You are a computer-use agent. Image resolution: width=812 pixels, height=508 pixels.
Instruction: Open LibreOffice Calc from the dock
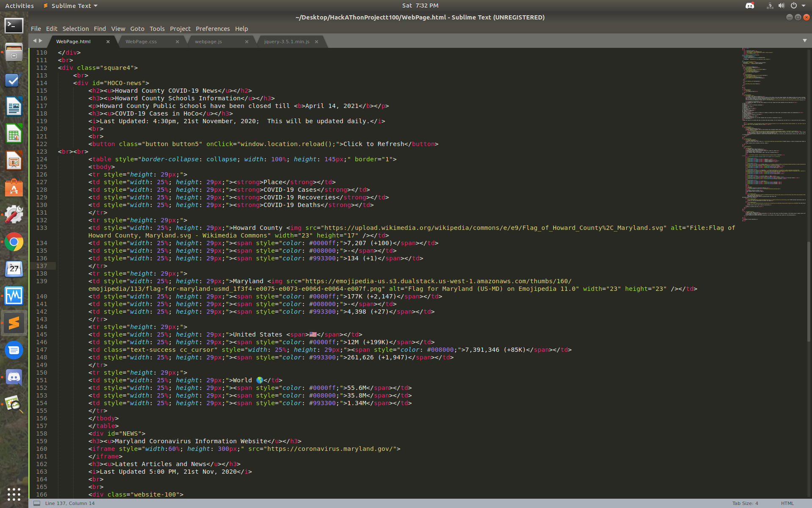coord(14,134)
